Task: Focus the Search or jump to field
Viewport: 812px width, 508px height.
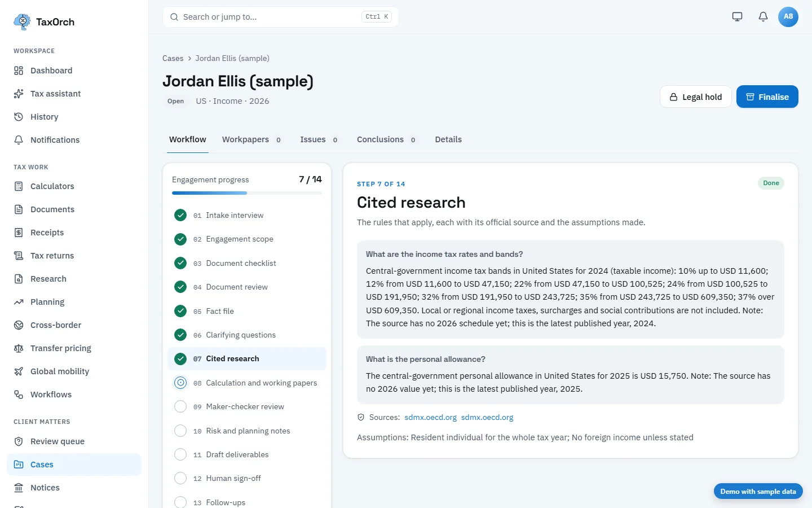Action: [281, 17]
